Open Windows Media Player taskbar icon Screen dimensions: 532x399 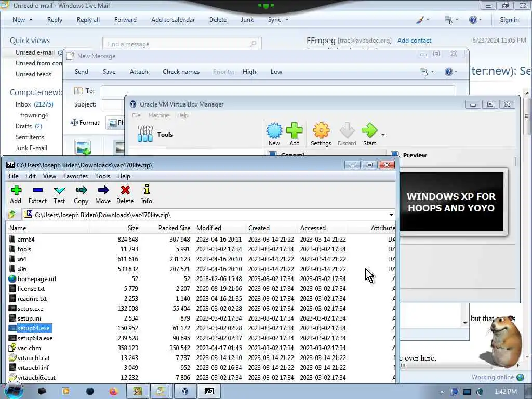(66, 392)
